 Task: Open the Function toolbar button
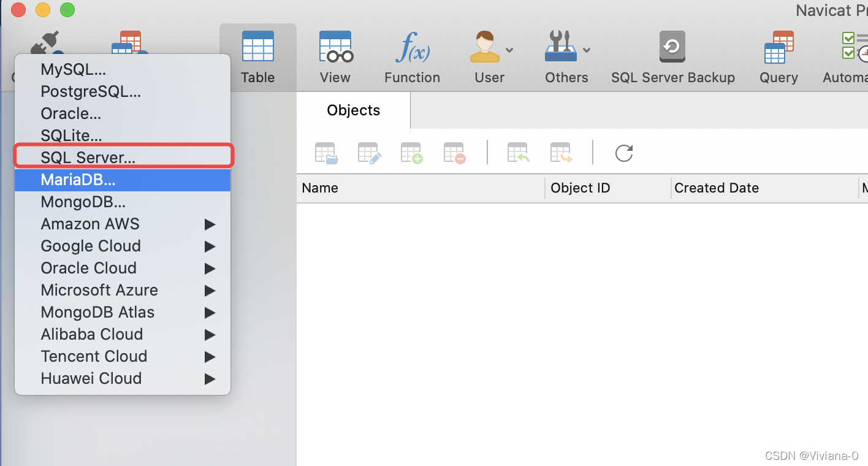412,58
